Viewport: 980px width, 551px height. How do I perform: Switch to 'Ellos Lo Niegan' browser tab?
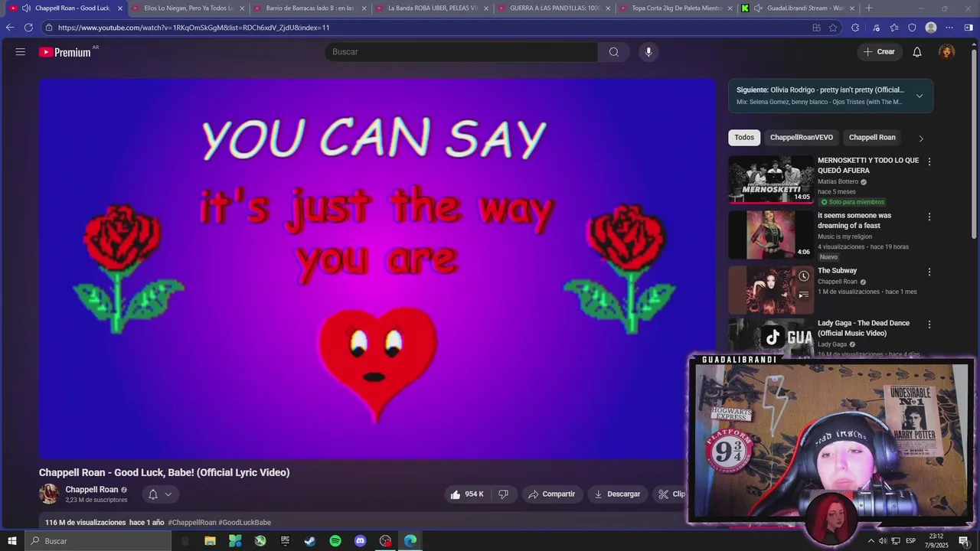pyautogui.click(x=188, y=8)
